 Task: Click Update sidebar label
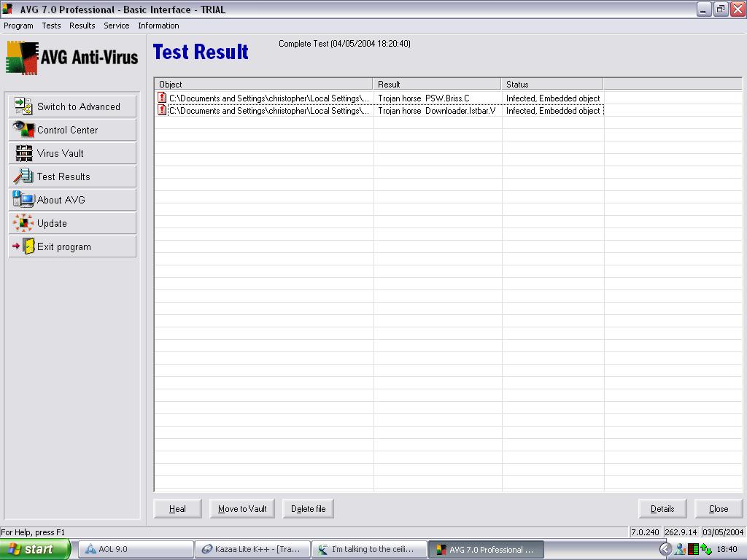pyautogui.click(x=52, y=223)
